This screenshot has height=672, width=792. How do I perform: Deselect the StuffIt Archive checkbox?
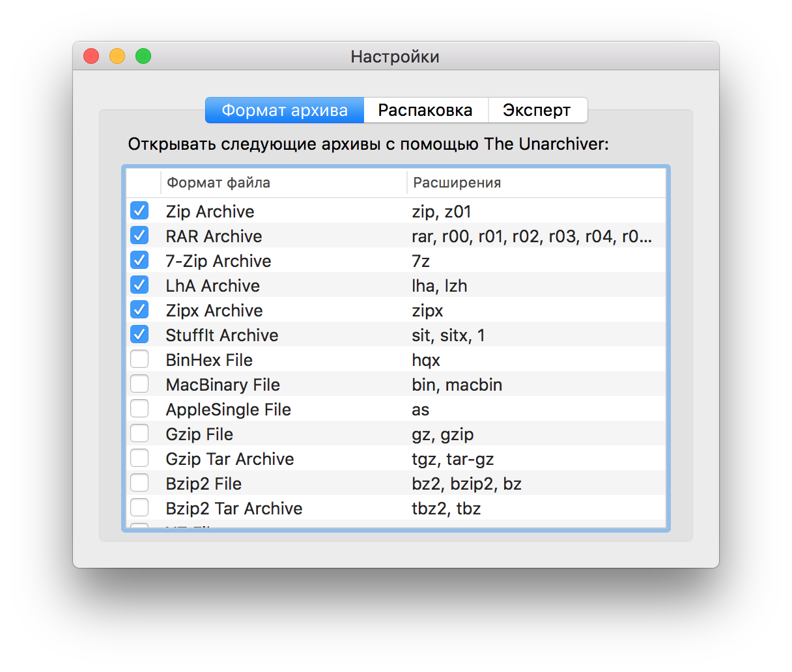[139, 335]
